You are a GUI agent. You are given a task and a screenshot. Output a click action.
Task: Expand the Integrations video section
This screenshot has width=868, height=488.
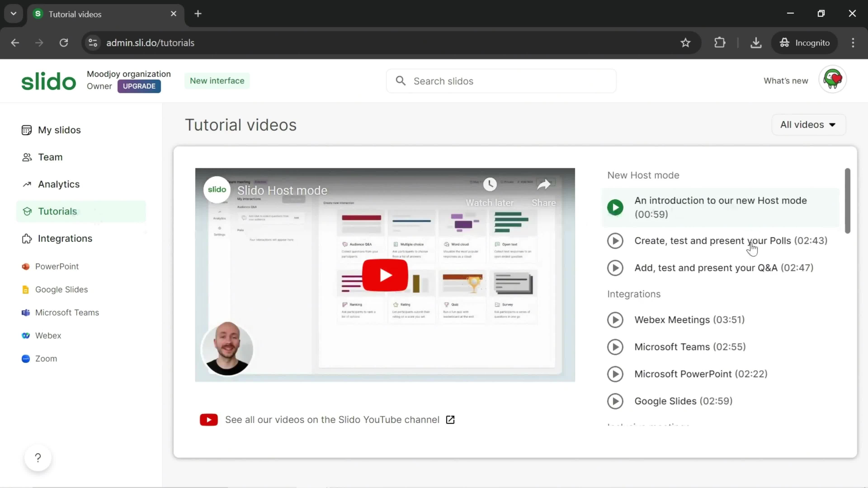634,294
